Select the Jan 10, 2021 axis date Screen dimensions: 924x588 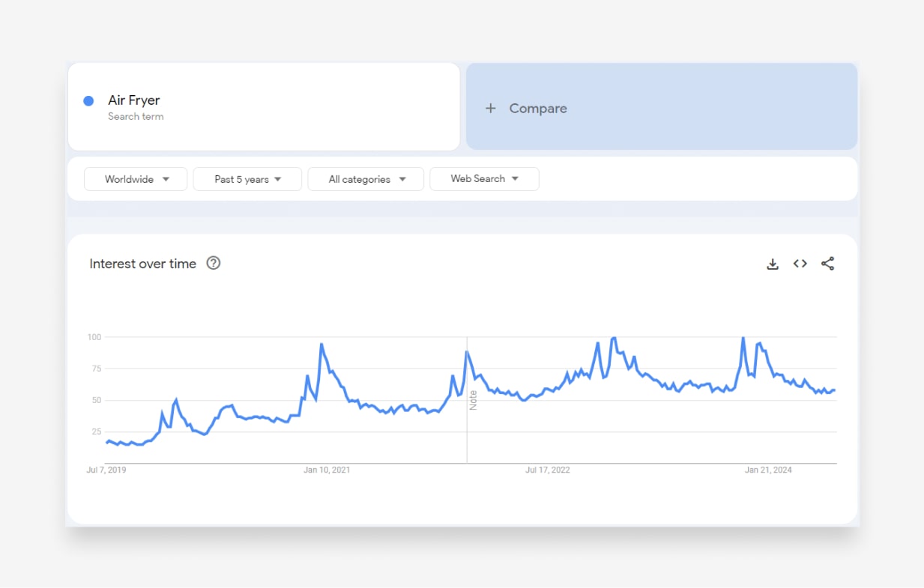[x=327, y=470]
